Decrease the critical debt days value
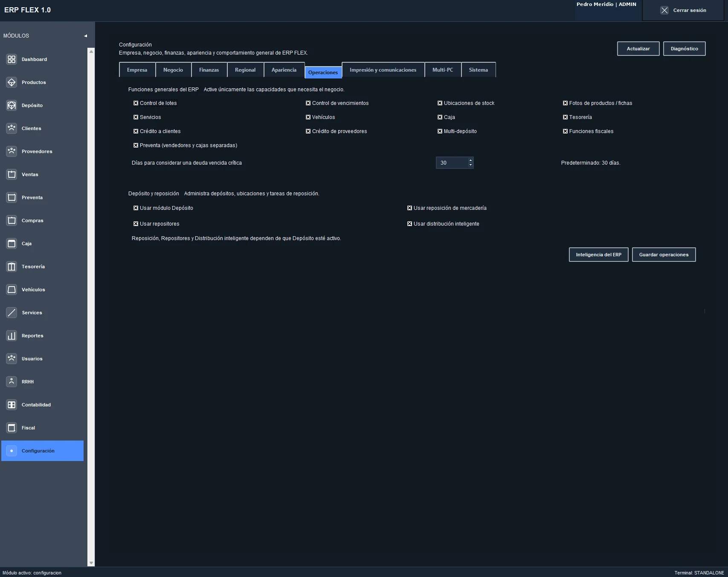Image resolution: width=728 pixels, height=577 pixels. pos(470,165)
